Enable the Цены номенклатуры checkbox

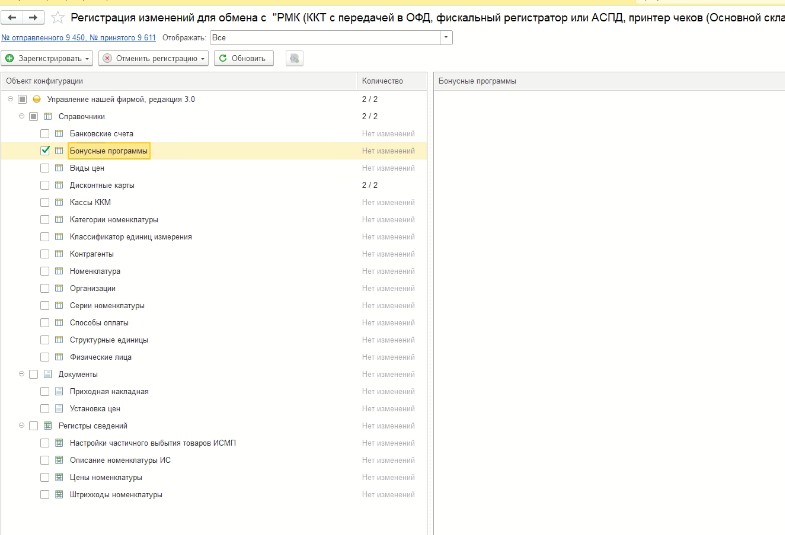click(45, 477)
